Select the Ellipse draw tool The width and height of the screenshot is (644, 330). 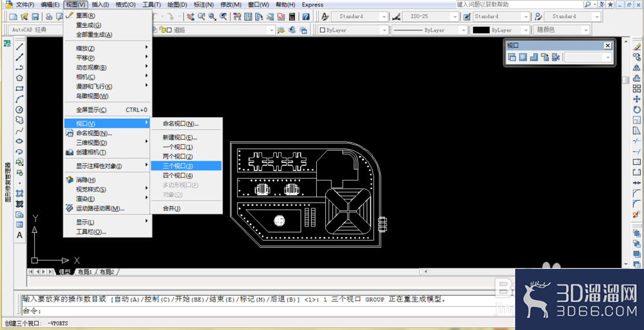point(19,141)
